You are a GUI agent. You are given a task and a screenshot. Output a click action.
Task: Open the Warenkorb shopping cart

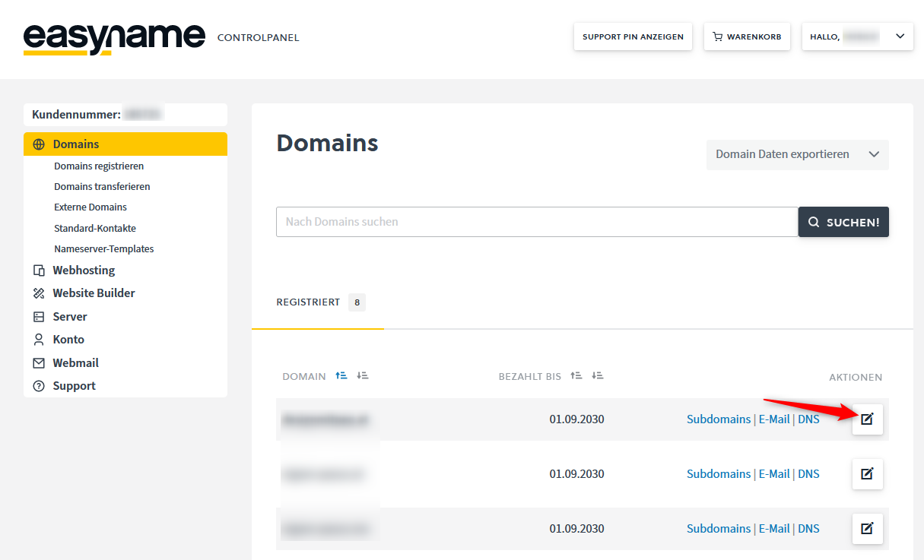[748, 36]
